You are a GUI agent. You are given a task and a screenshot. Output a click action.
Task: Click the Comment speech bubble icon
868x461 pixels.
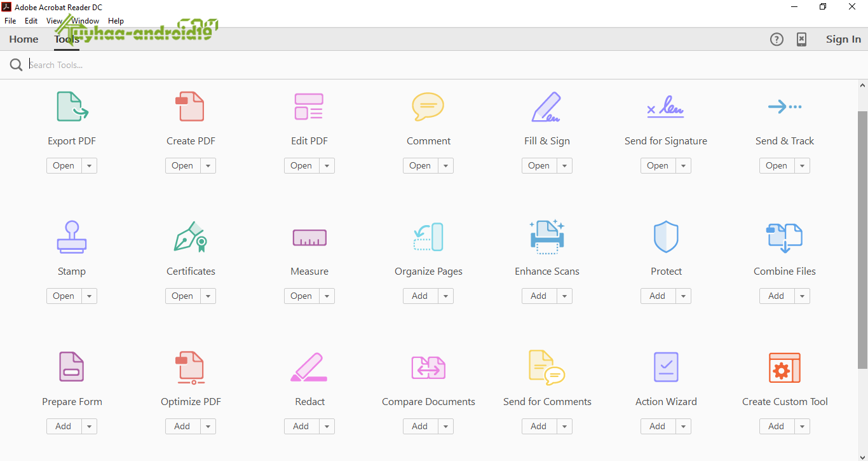pos(428,107)
